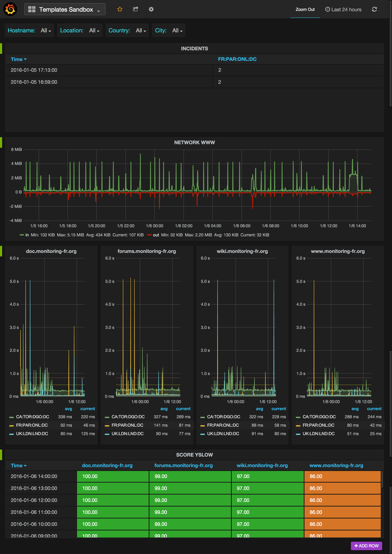Open NETWORK WWW panel title menu
The width and height of the screenshot is (392, 554).
pyautogui.click(x=194, y=142)
